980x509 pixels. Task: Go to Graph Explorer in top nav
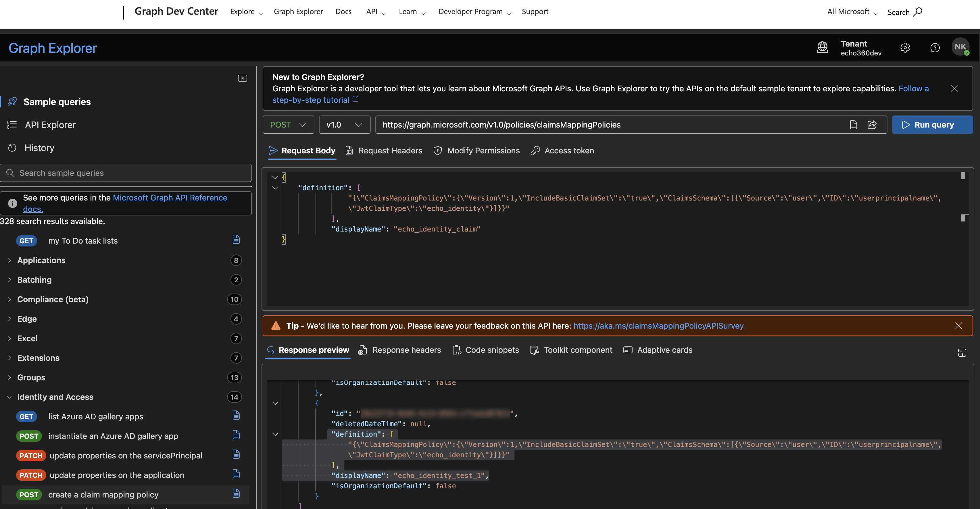click(x=298, y=12)
